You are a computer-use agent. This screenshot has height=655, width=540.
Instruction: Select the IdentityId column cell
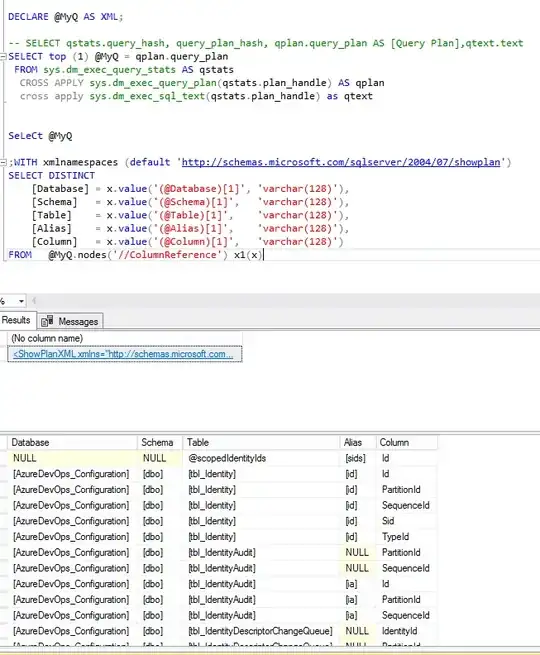[407, 631]
